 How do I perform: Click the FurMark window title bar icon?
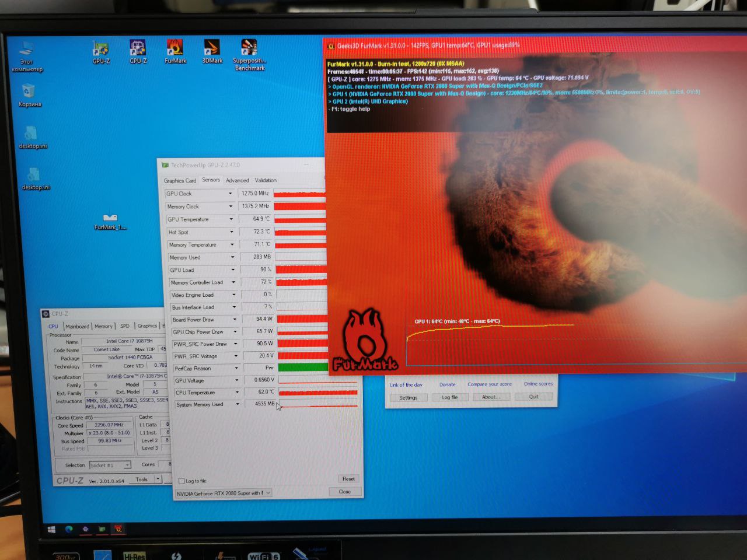331,46
